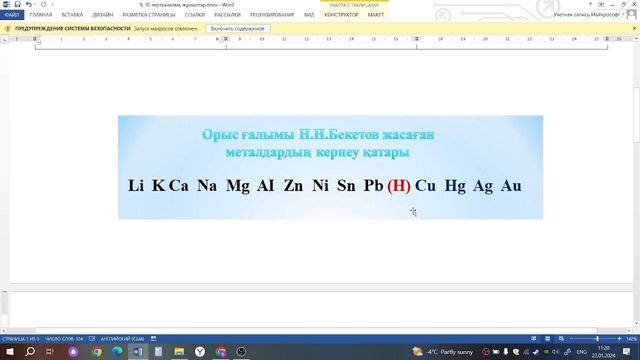The width and height of the screenshot is (640, 360).
Task: Click the Zn element in the series
Action: pos(293,185)
